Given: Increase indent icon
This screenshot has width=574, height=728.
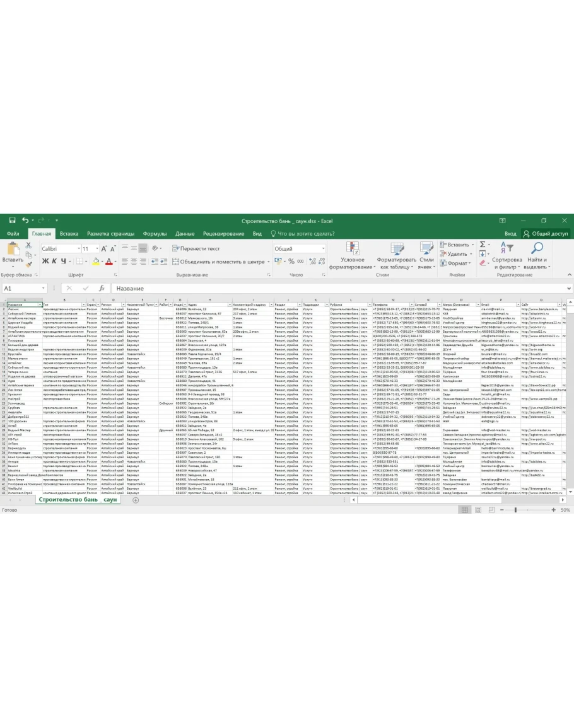Looking at the screenshot, I should point(163,262).
